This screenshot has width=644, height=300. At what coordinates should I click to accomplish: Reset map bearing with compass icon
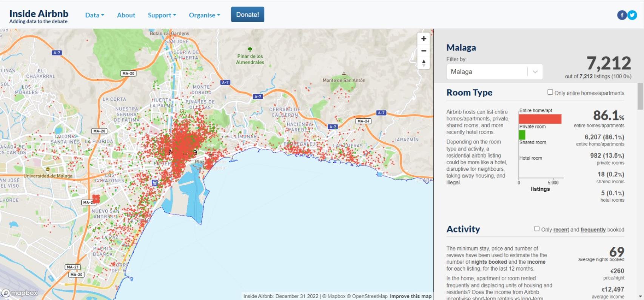(424, 63)
